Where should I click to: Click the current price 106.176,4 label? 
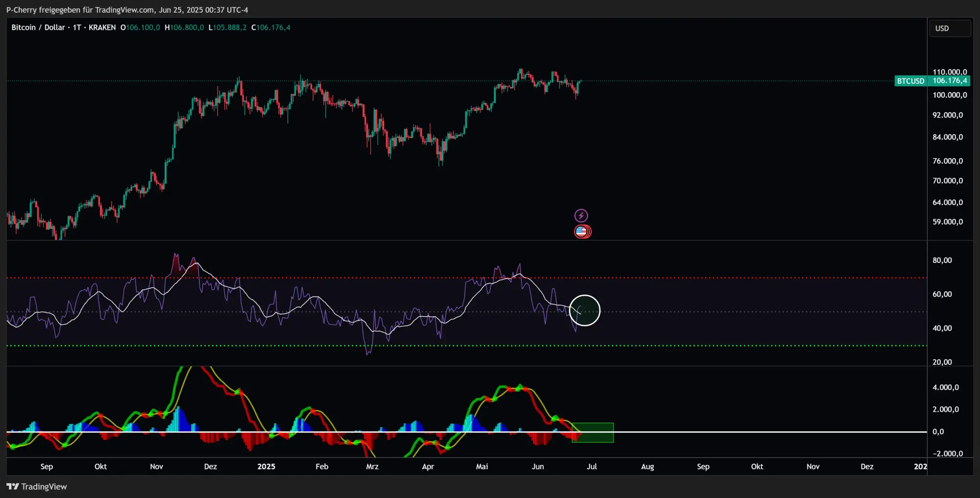pos(950,81)
